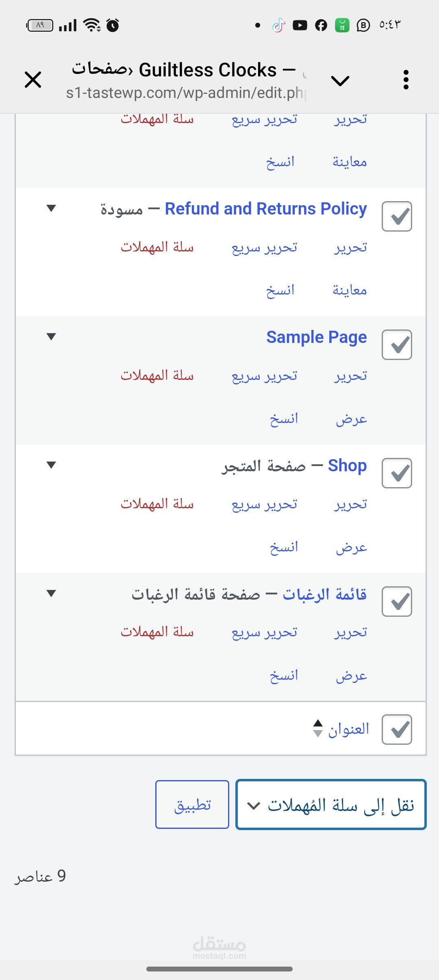The width and height of the screenshot is (439, 980).
Task: Tap the TikTok notification icon
Action: 278,26
